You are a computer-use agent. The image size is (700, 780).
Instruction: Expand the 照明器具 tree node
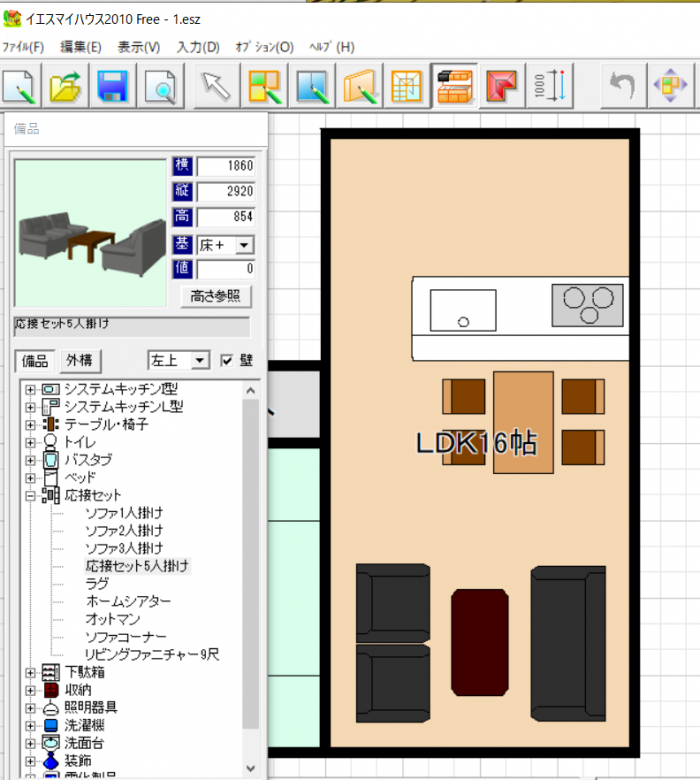point(30,708)
